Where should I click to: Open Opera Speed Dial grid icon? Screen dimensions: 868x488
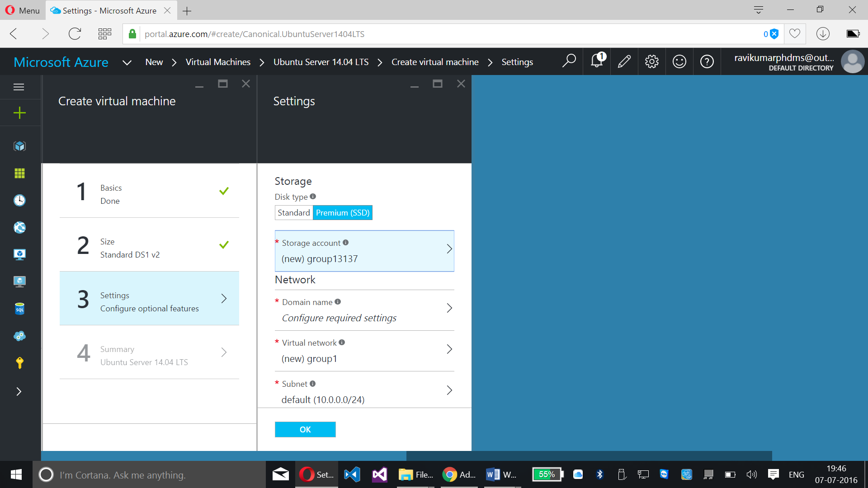pyautogui.click(x=105, y=34)
